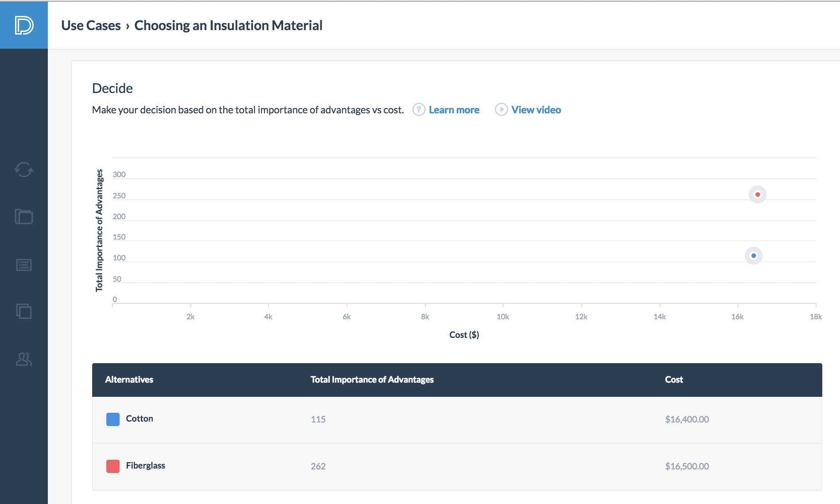Select the Fiberglass row label
Viewport: 840px width, 504px height.
145,465
